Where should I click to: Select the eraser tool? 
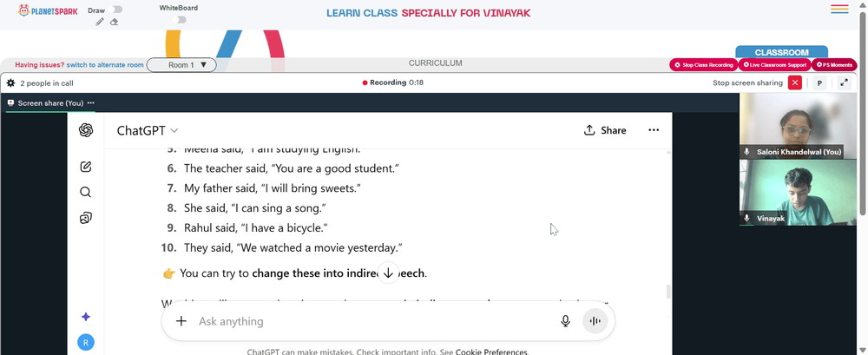[x=114, y=22]
